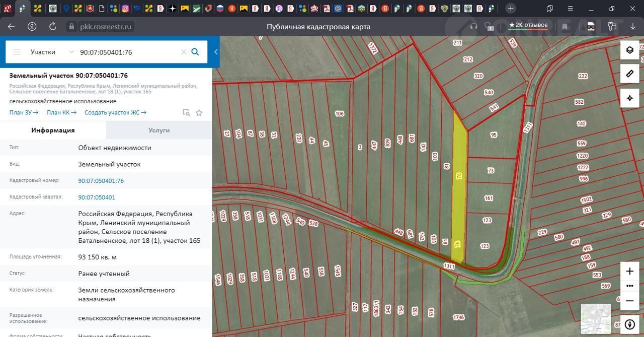The height and width of the screenshot is (337, 644).
Task: Open the map layers panel
Action: pyautogui.click(x=629, y=50)
